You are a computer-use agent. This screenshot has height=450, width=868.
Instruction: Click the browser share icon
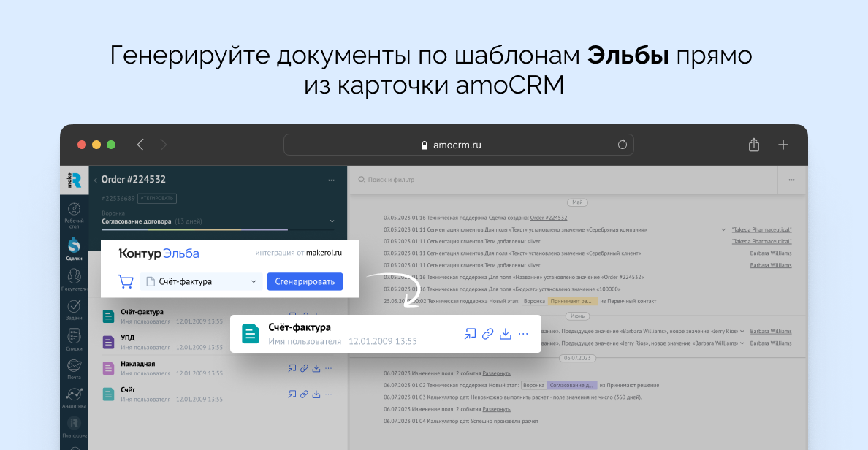click(x=753, y=145)
